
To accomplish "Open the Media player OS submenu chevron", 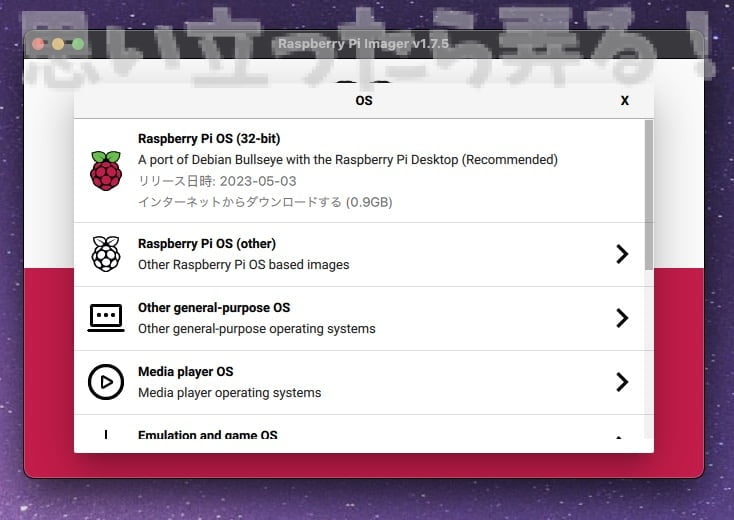I will [621, 382].
